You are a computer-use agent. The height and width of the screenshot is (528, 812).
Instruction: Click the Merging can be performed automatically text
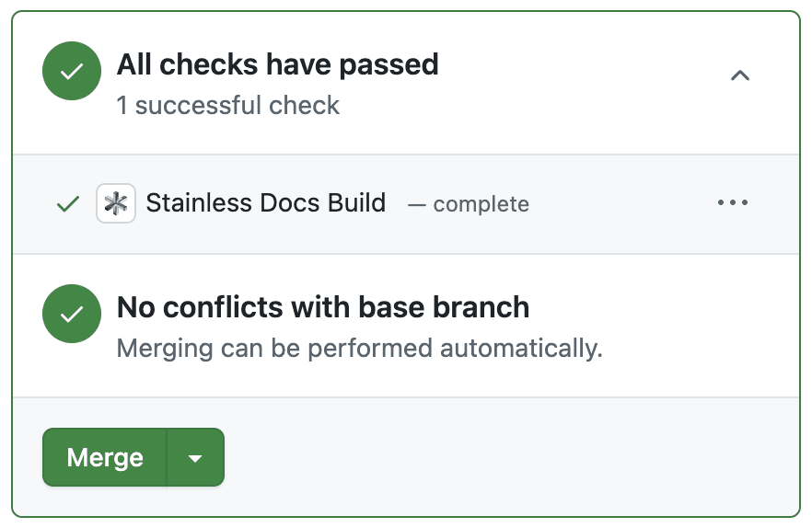(359, 349)
